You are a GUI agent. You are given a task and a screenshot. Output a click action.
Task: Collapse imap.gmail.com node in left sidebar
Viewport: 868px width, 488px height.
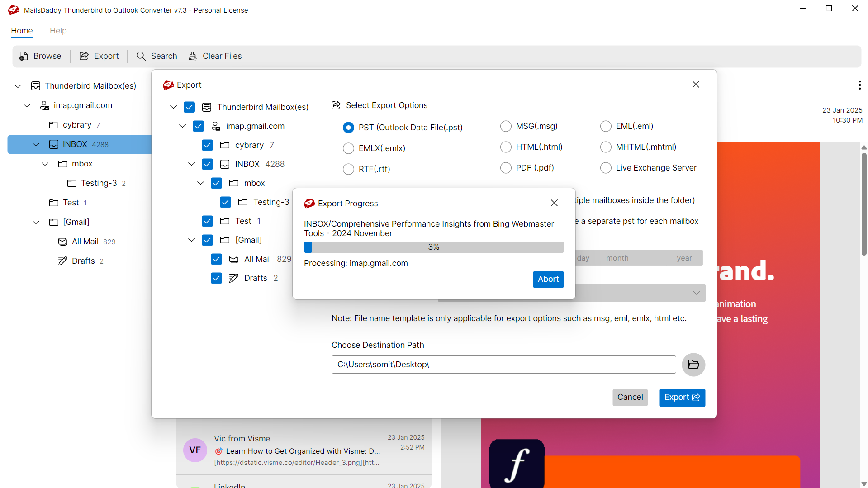click(x=27, y=105)
